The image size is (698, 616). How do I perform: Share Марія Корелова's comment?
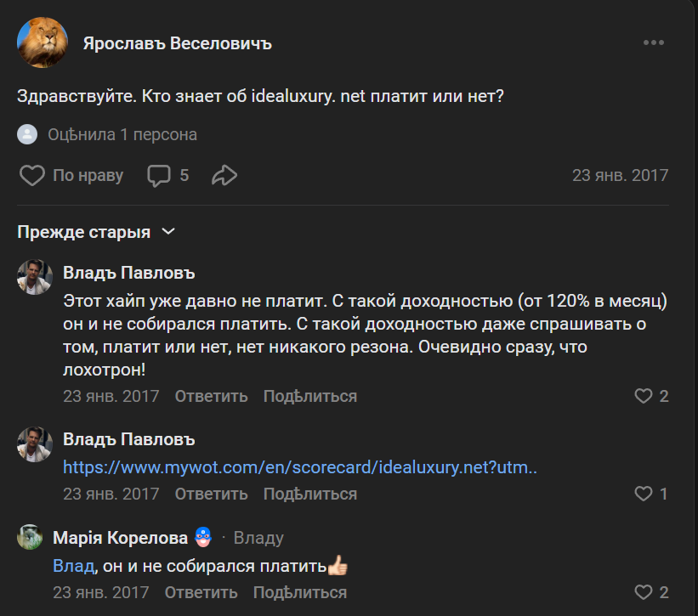[x=299, y=592]
